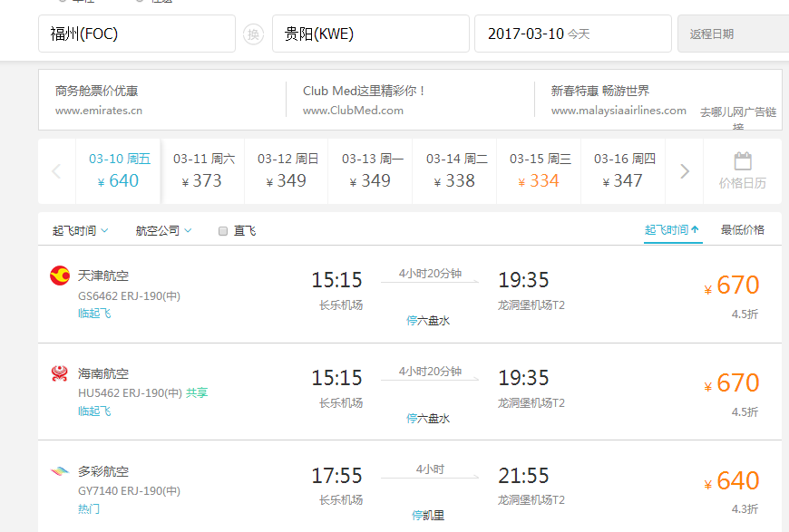
Task: Select the 03-12 周日 date tab
Action: pyautogui.click(x=287, y=170)
